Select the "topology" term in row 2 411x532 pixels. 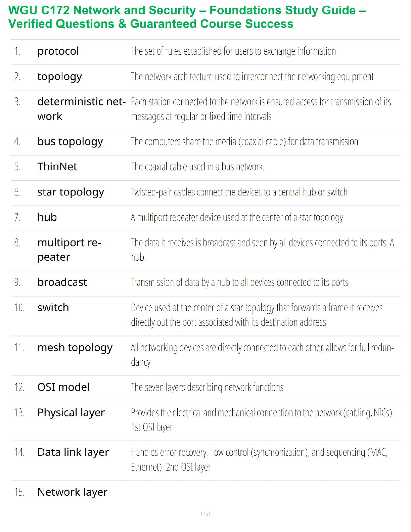pos(59,77)
